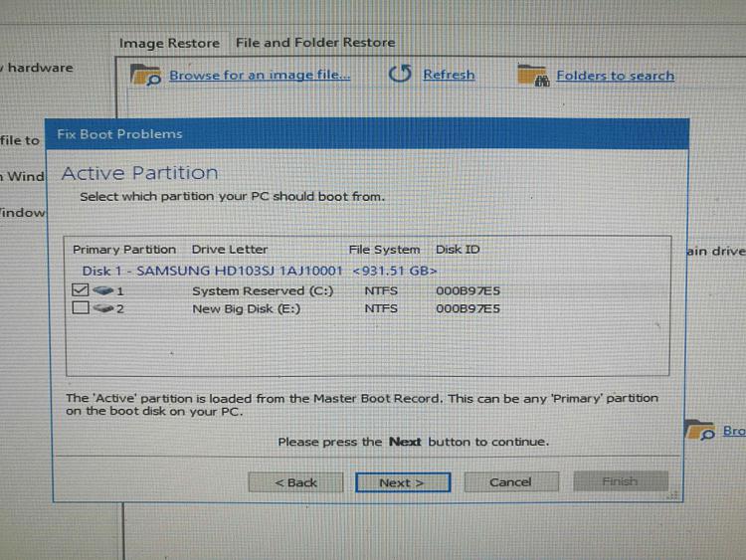
Task: Select the System Reserved (C:) drive text
Action: [263, 290]
